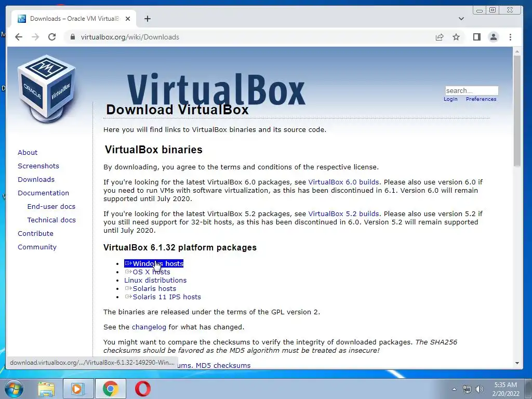Open Documentation in sidebar

[43, 193]
